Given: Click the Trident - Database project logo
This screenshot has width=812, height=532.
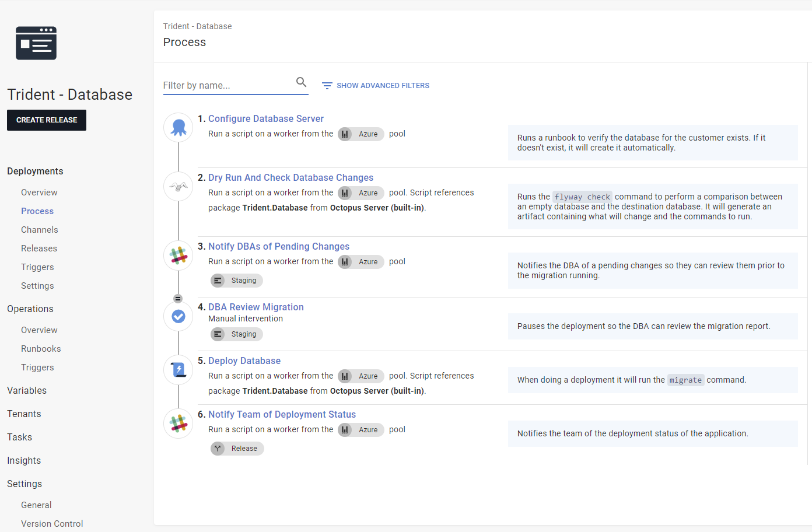Looking at the screenshot, I should click(x=36, y=43).
